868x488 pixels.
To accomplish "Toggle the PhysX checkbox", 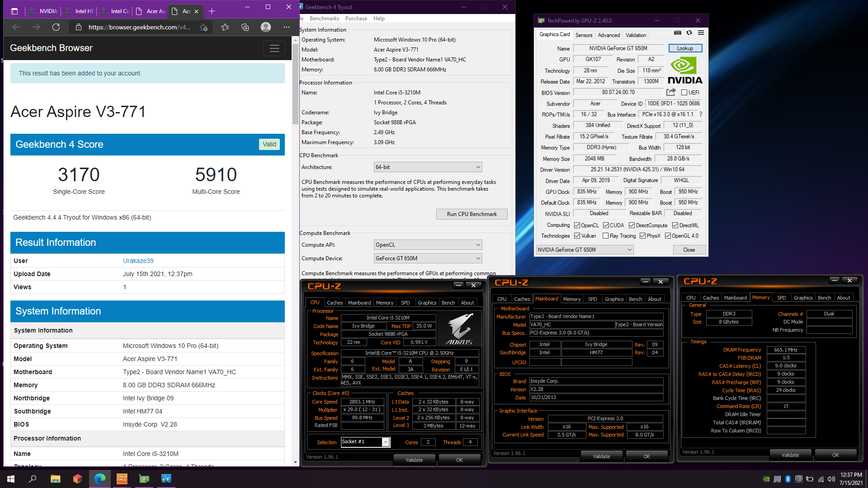I will [642, 236].
